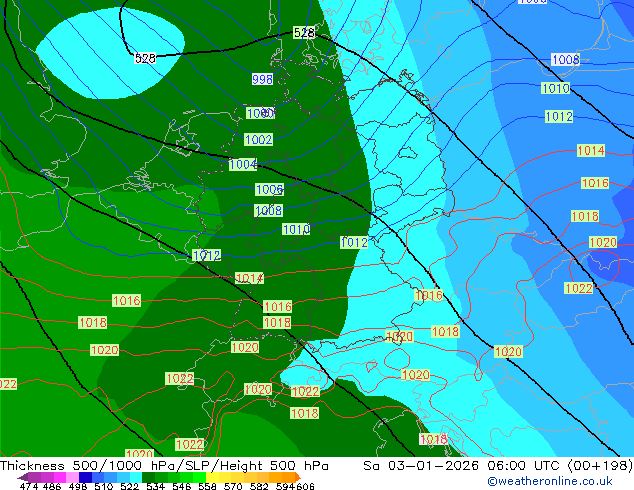Select the '1008' label above the upper-right 1010
This screenshot has height=490, width=634.
coord(565,60)
